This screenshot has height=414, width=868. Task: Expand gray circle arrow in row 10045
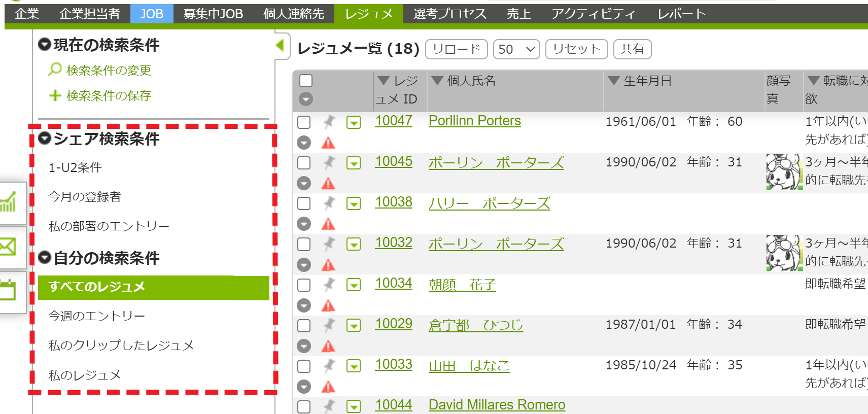point(304,183)
